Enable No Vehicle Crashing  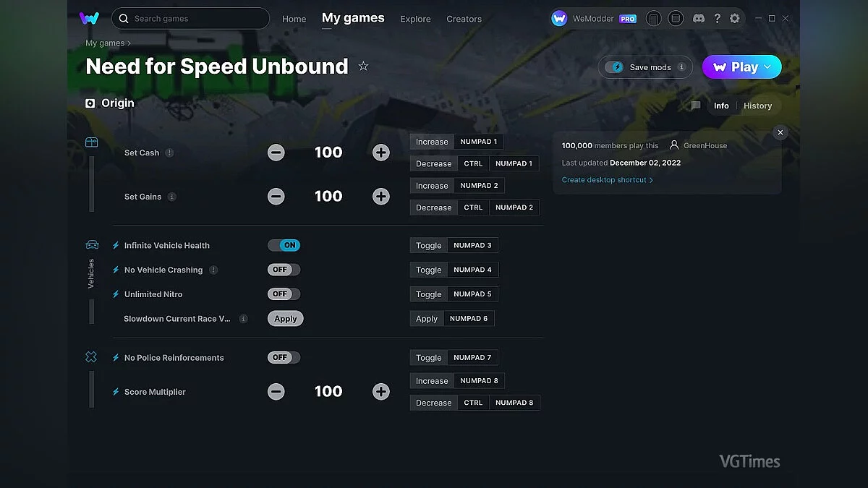point(284,270)
